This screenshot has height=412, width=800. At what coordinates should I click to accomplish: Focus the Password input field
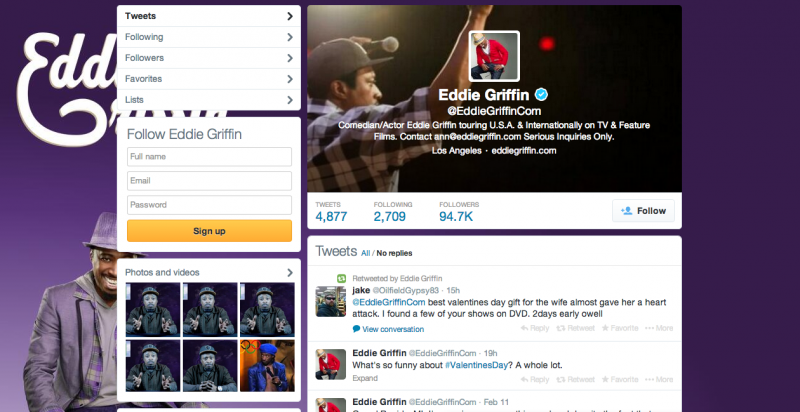coord(209,204)
